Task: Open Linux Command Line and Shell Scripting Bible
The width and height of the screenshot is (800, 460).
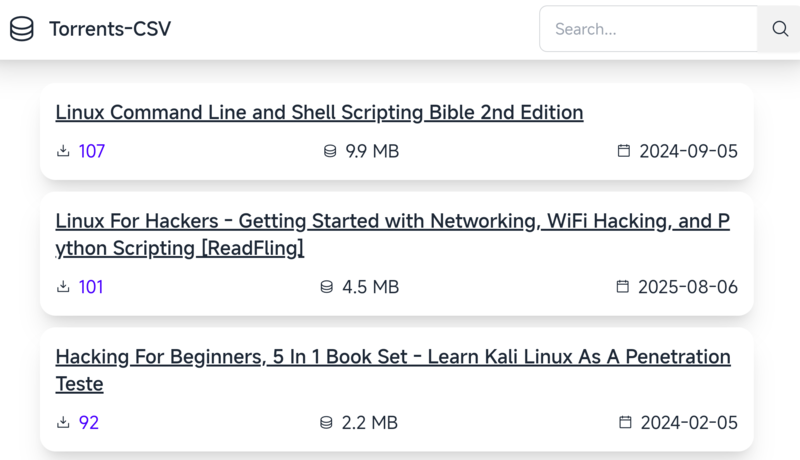Action: (x=319, y=112)
